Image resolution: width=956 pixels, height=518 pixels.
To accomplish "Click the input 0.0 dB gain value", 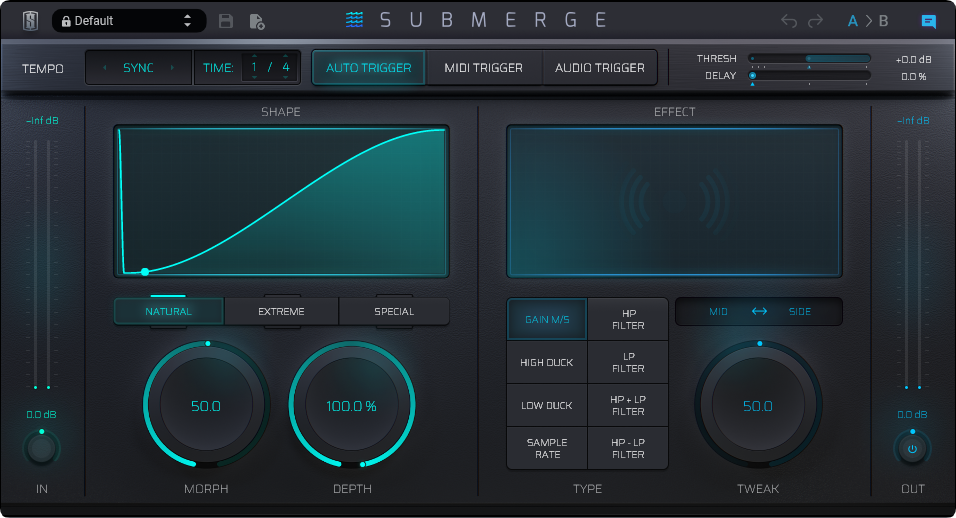I will 41,414.
